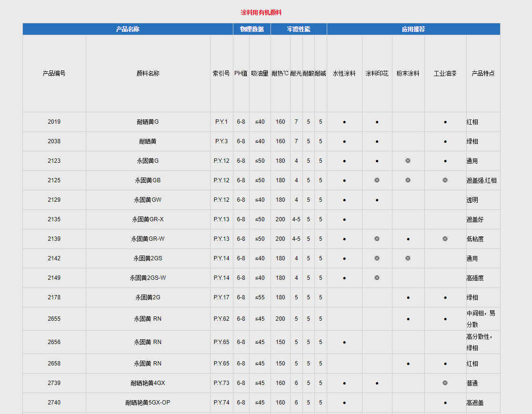Click the 应用推荐 blue header section
The image size is (532, 414).
tap(413, 29)
